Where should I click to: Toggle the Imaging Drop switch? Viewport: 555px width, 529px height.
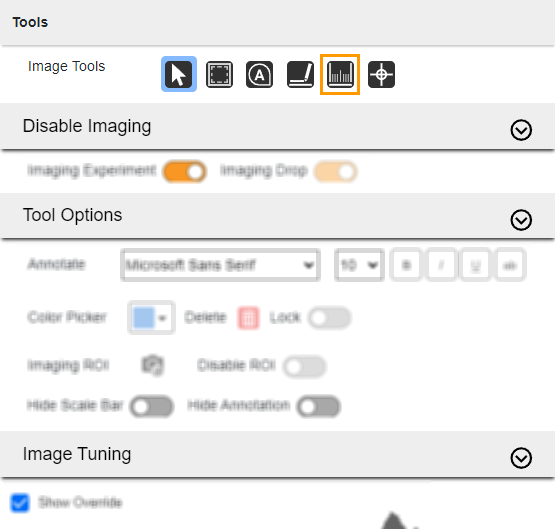pos(336,172)
